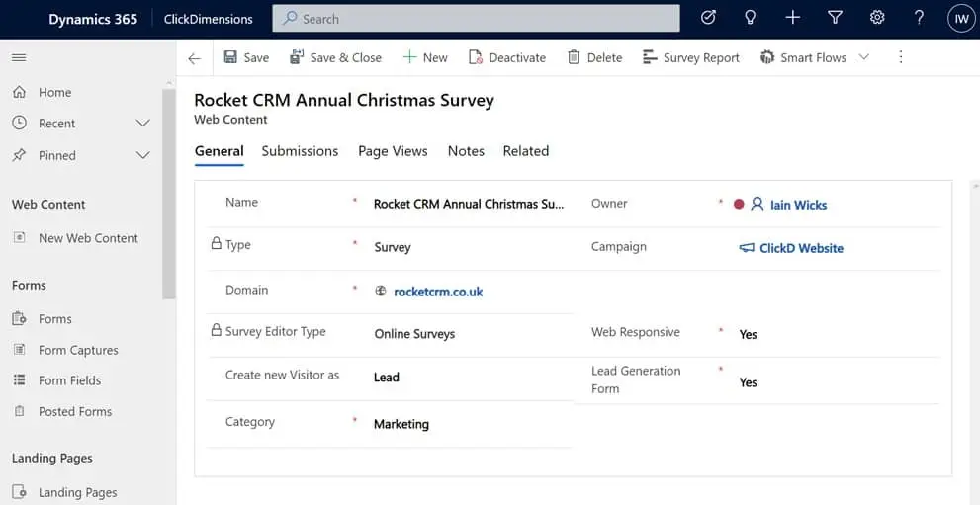Open the help question mark icon
Viewport: 980px width, 505px height.
[x=919, y=18]
